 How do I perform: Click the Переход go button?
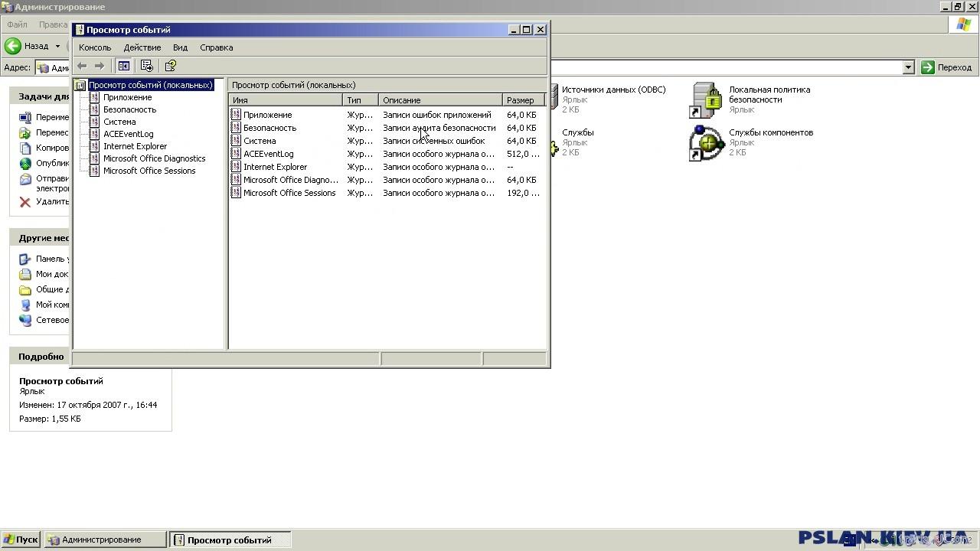click(946, 67)
